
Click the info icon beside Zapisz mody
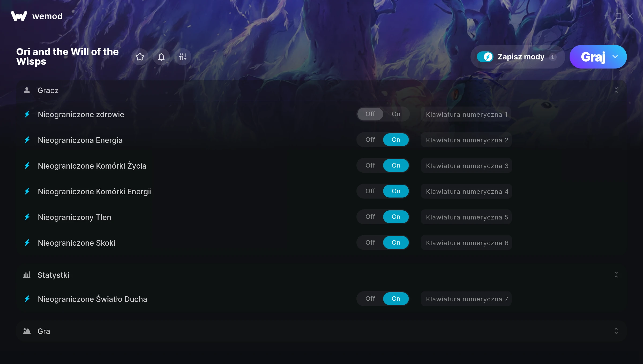click(x=552, y=57)
